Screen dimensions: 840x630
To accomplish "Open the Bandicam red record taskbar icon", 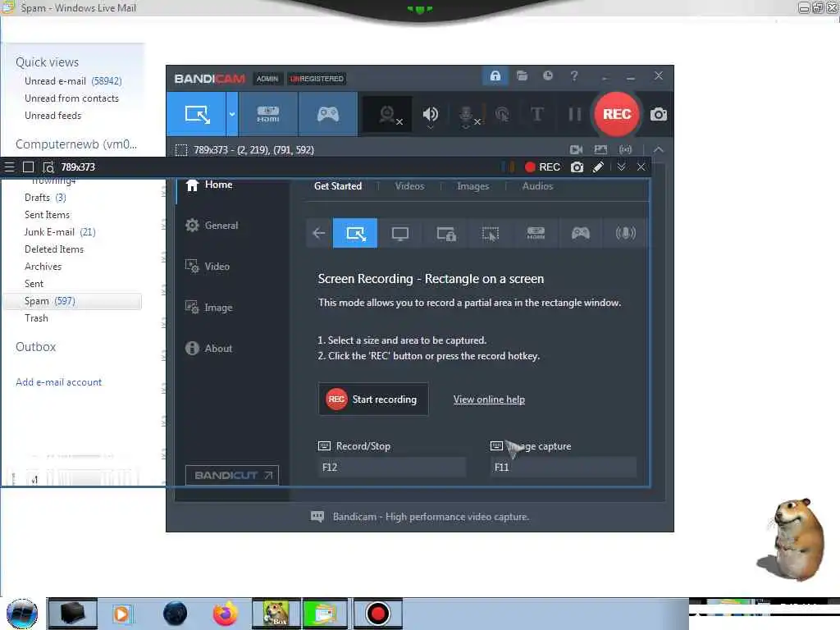I will tap(377, 614).
